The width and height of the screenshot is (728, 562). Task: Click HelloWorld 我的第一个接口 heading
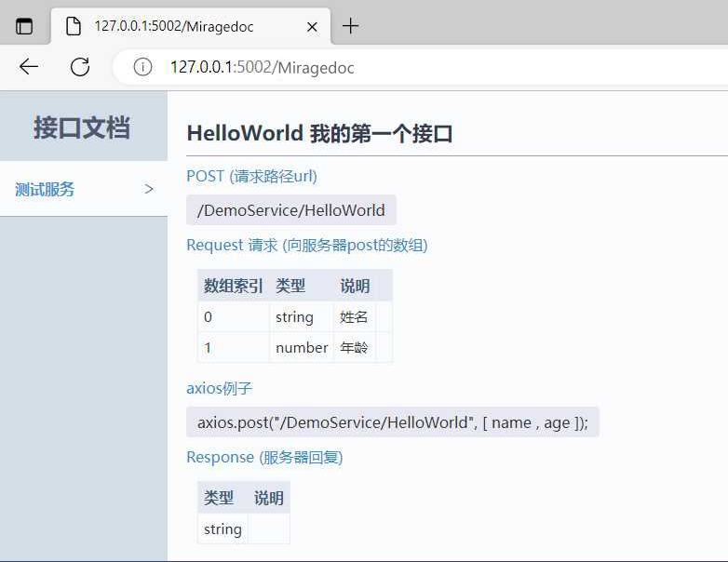[319, 134]
